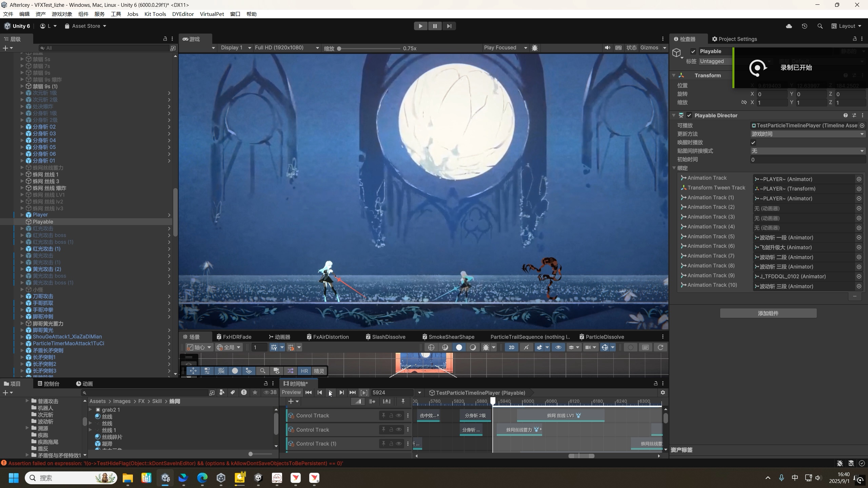Go to previous frame in Timeline

[319, 392]
